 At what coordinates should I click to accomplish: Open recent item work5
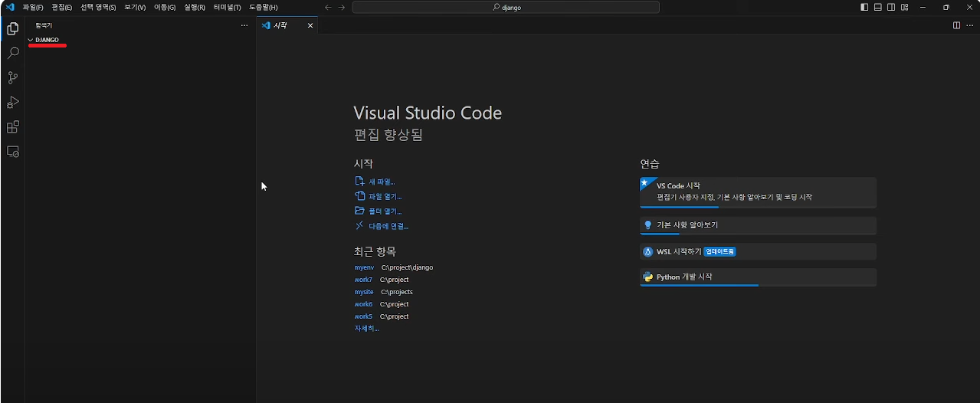[363, 316]
